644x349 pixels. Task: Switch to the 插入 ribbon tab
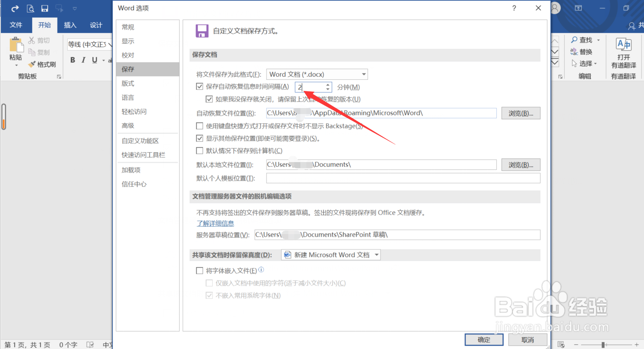[70, 25]
